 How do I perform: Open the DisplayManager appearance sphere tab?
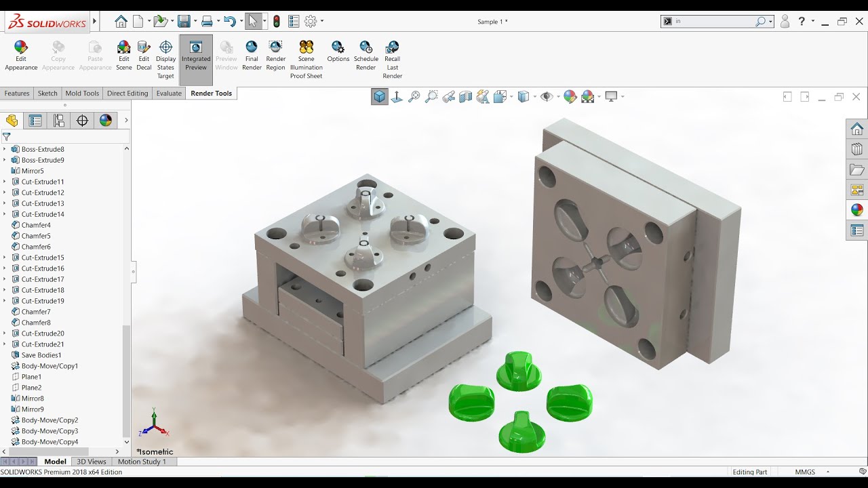click(106, 121)
